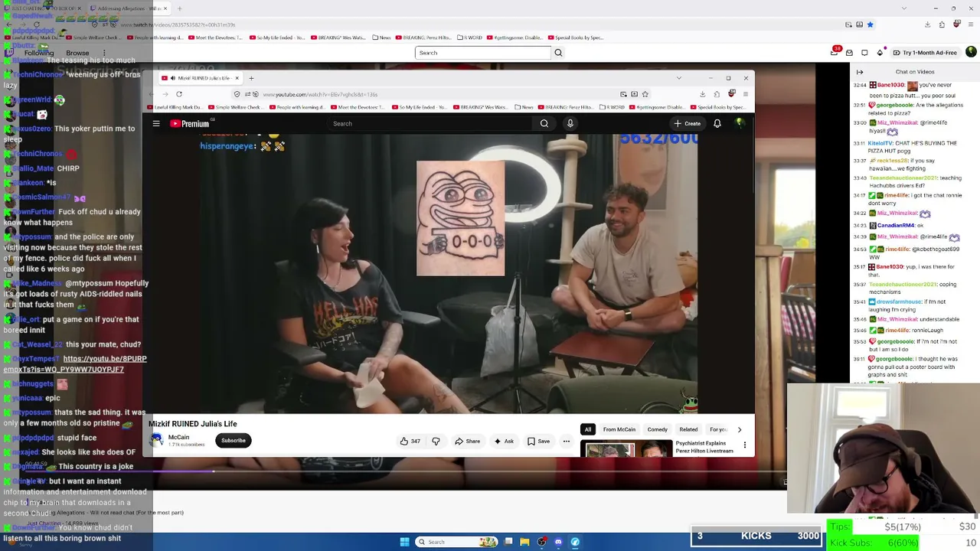Go to YouTube Premium home logo

click(x=190, y=123)
